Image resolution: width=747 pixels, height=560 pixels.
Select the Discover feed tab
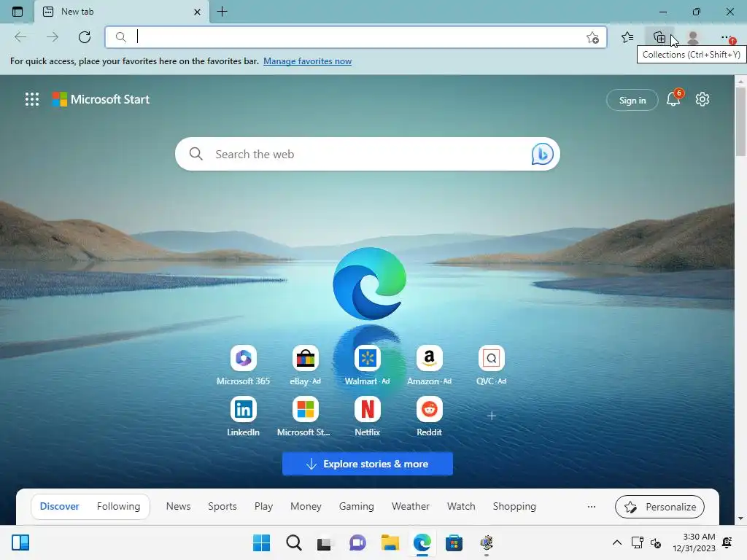pyautogui.click(x=60, y=506)
